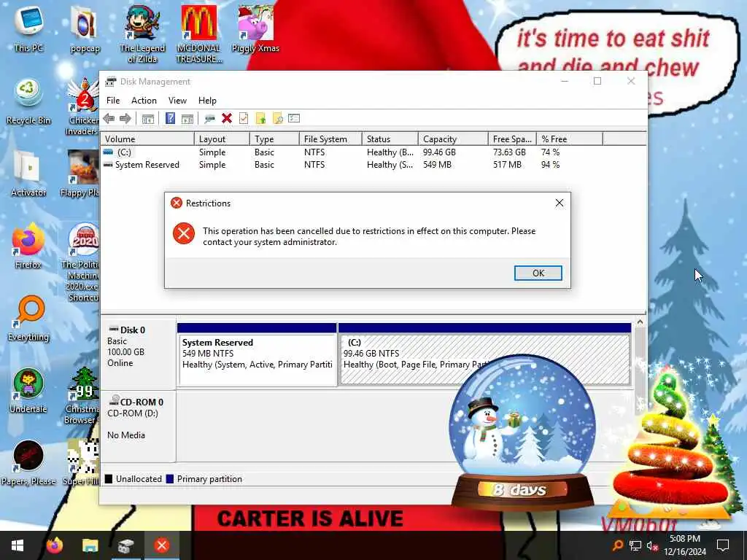The image size is (747, 560).
Task: Click the Back arrow in Disk Management toolbar
Action: (x=109, y=119)
